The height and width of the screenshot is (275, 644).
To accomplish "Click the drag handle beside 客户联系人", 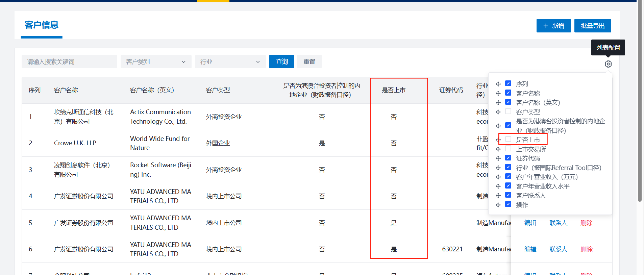I will coord(498,195).
